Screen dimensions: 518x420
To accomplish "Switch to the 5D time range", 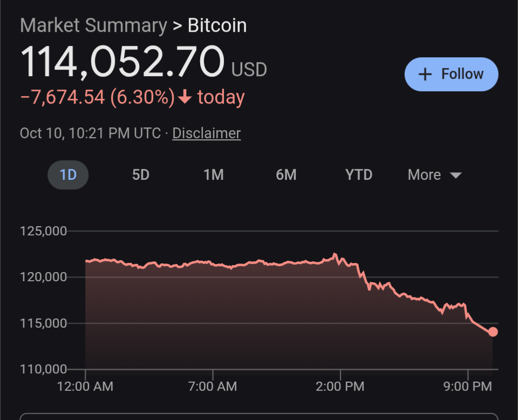I will [x=140, y=175].
